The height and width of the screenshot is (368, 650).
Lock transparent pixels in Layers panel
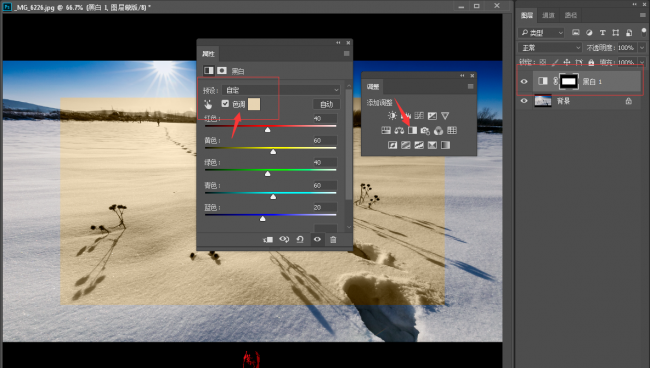543,63
